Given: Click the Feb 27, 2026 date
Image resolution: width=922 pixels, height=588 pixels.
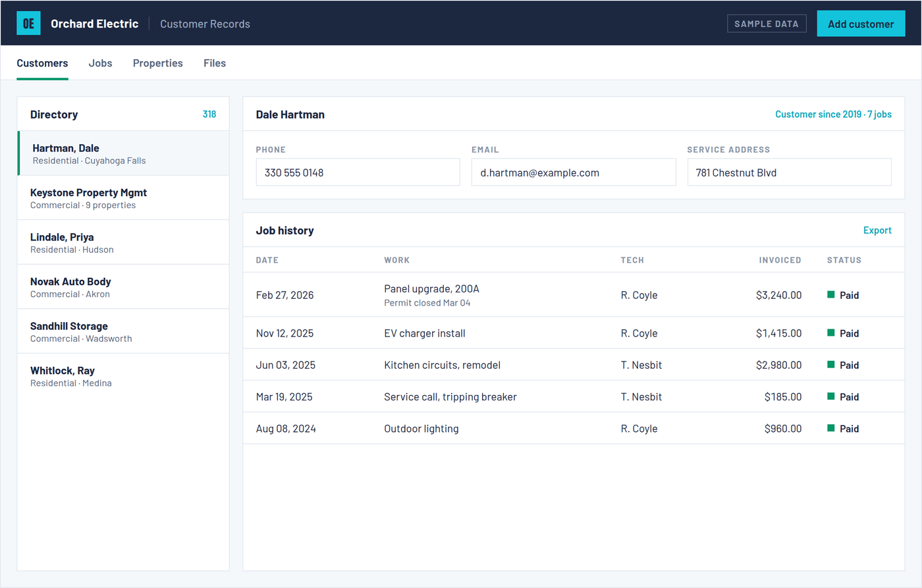Looking at the screenshot, I should point(285,295).
